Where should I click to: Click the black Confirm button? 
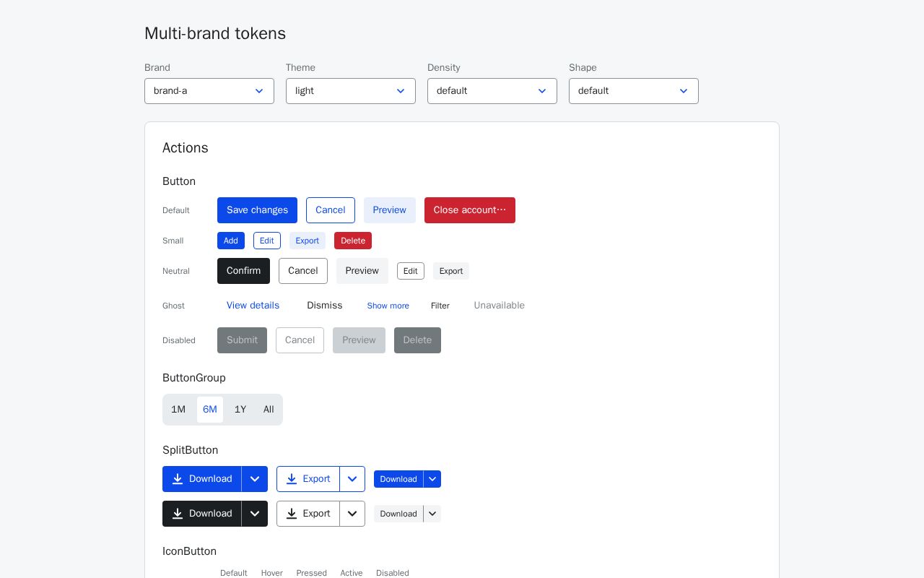click(243, 271)
